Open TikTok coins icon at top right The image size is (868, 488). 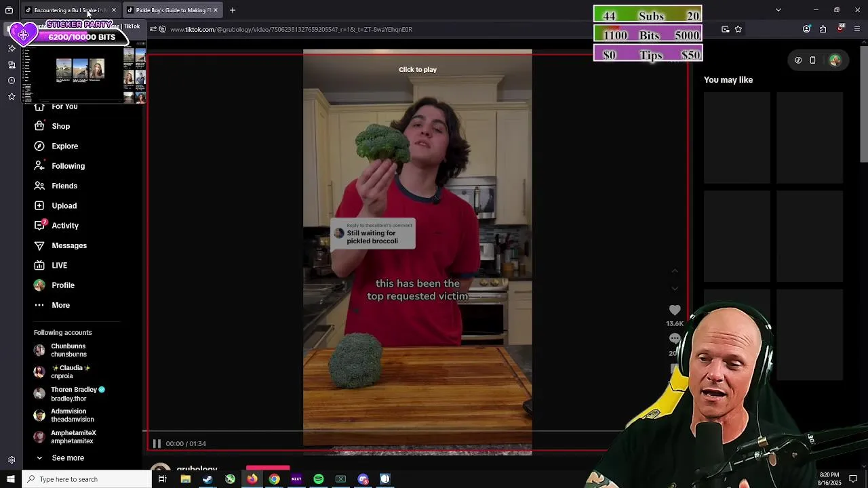[x=798, y=60]
